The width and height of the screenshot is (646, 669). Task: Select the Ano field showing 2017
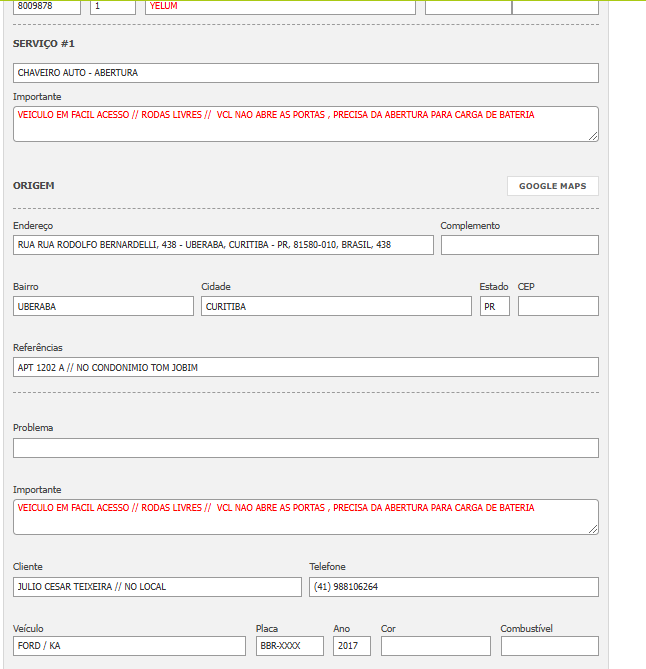tap(351, 646)
